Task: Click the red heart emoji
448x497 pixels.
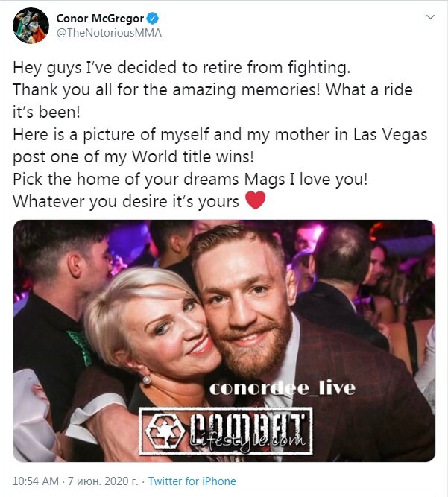Action: pos(256,200)
